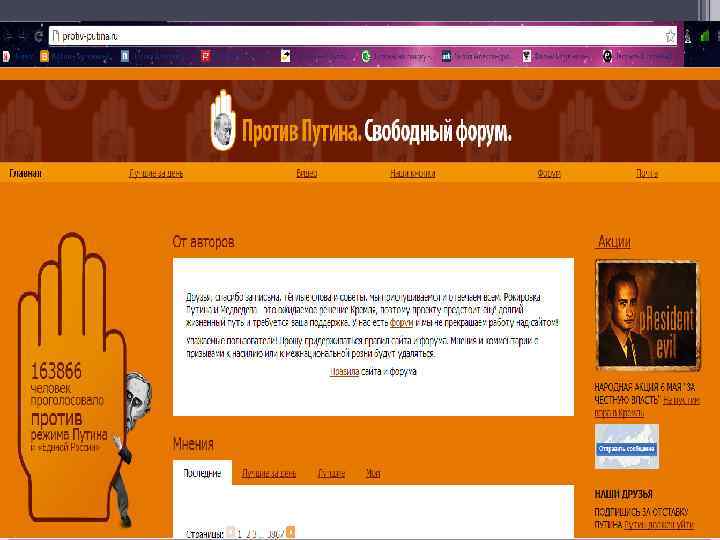Open the Почта navigation link
Image resolution: width=720 pixels, height=540 pixels.
[647, 173]
